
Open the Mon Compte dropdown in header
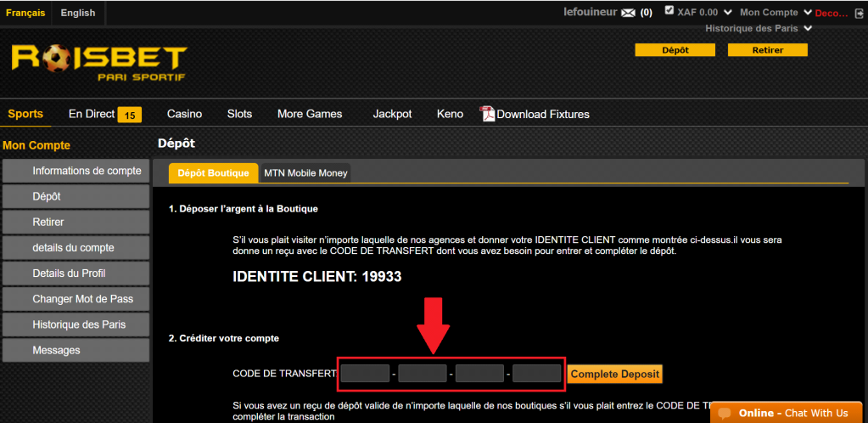coord(776,12)
